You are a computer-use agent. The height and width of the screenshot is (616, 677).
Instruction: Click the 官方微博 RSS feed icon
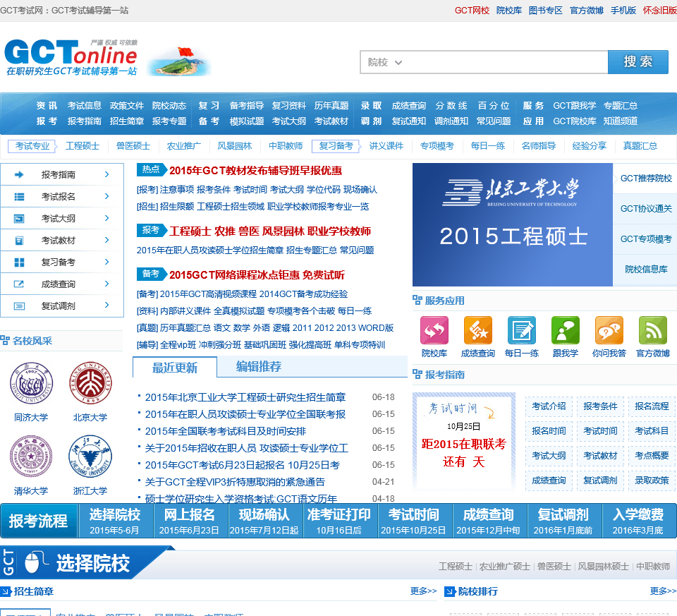click(653, 330)
